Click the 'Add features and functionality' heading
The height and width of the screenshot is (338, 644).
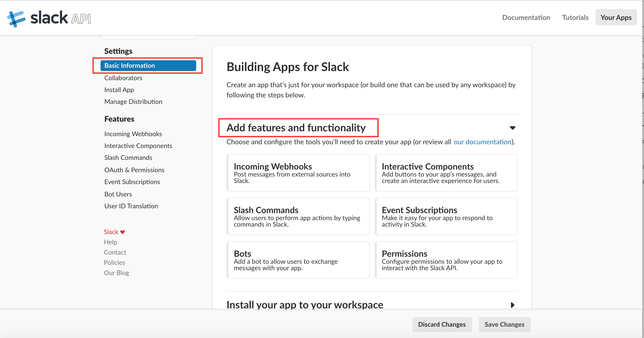[296, 128]
